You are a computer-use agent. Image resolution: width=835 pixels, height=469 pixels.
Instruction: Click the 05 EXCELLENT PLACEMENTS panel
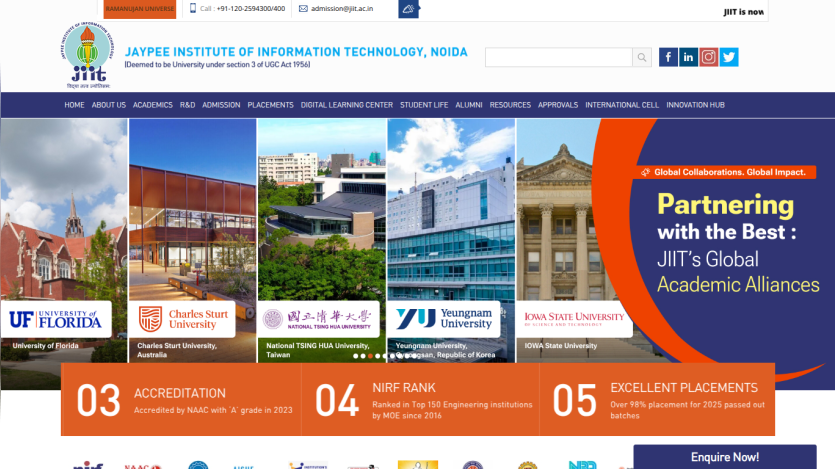657,399
